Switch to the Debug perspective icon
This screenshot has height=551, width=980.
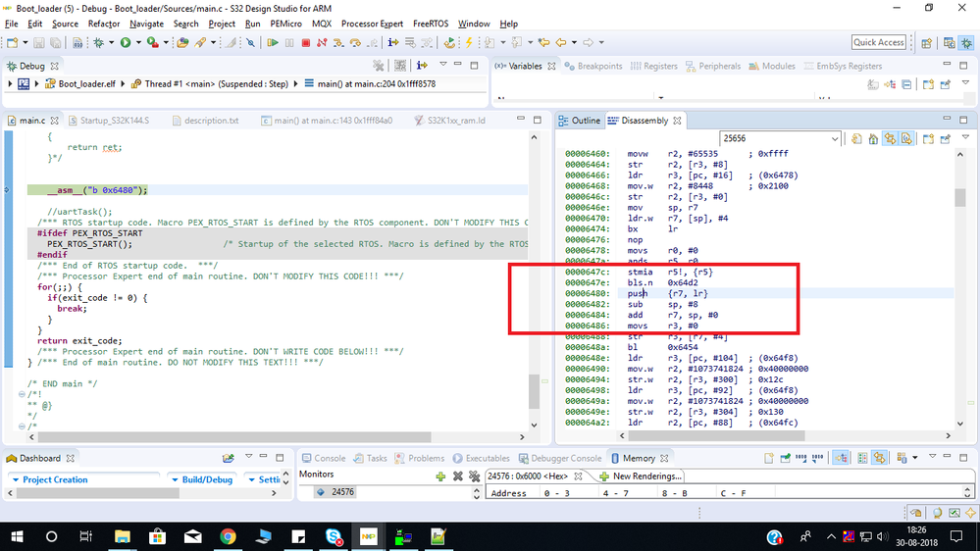[967, 42]
